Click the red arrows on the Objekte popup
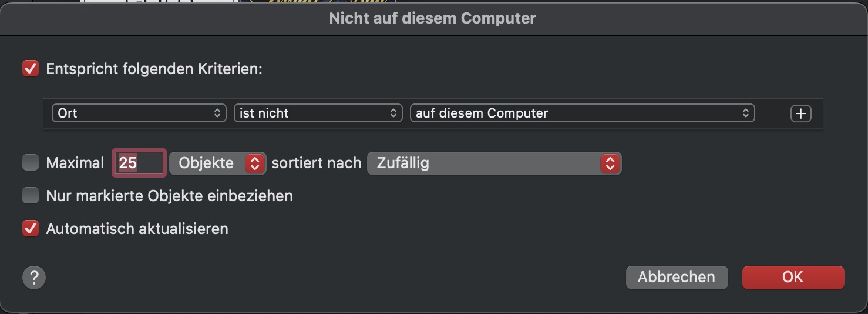The width and height of the screenshot is (868, 314). click(254, 163)
